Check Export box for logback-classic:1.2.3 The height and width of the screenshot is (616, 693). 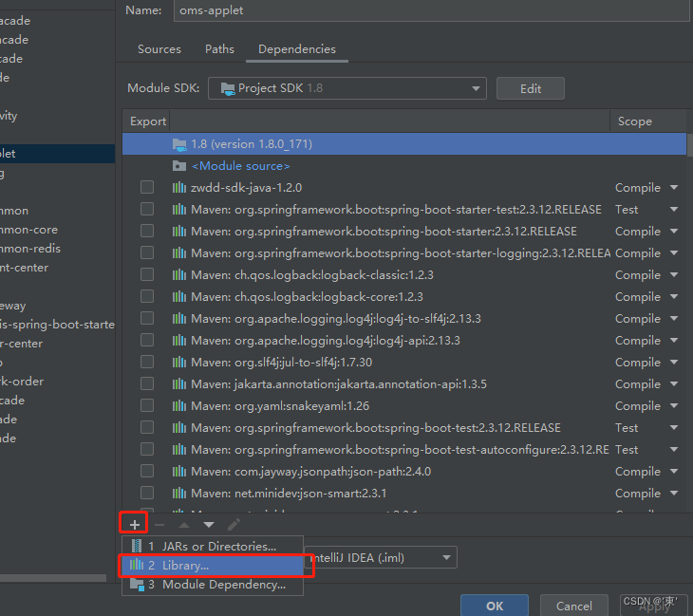pyautogui.click(x=147, y=274)
